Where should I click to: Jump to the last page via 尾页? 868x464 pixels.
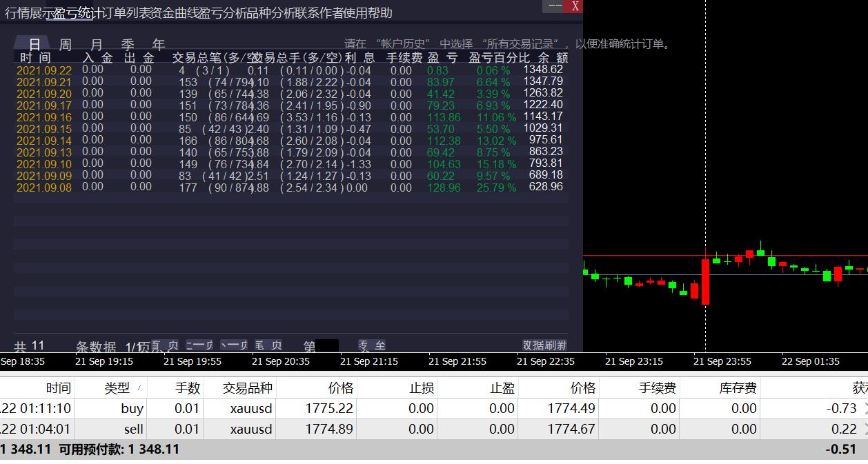coord(268,345)
